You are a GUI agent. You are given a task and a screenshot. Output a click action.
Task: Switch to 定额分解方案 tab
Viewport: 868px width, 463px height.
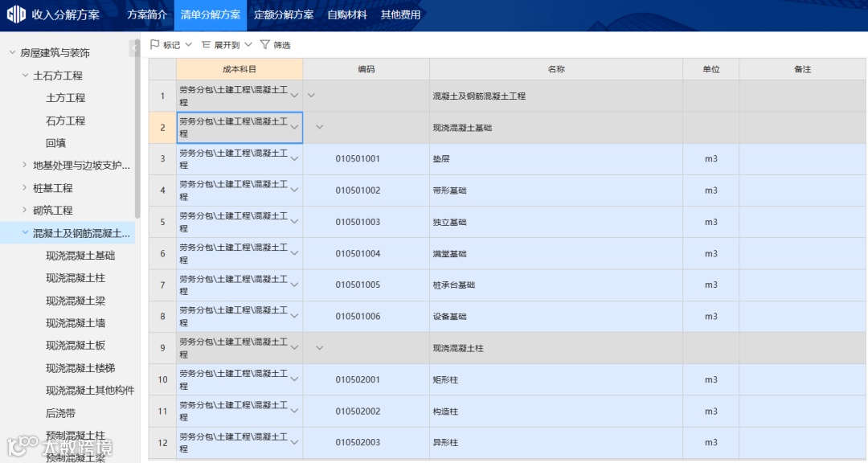[284, 15]
